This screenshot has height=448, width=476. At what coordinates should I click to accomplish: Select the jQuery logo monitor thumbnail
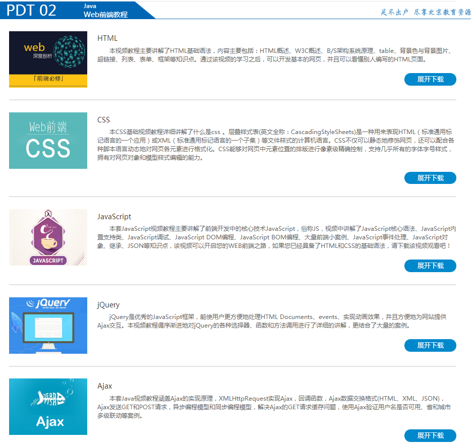[x=48, y=326]
